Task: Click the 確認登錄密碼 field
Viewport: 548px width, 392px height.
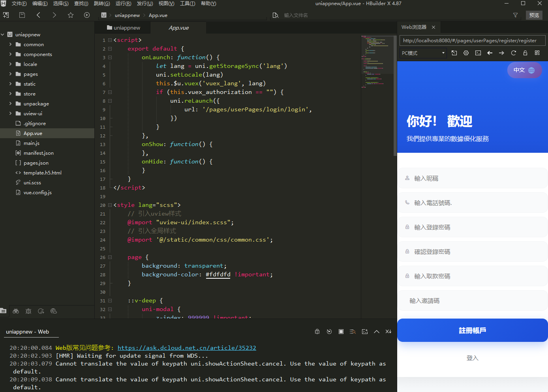Action: 473,252
